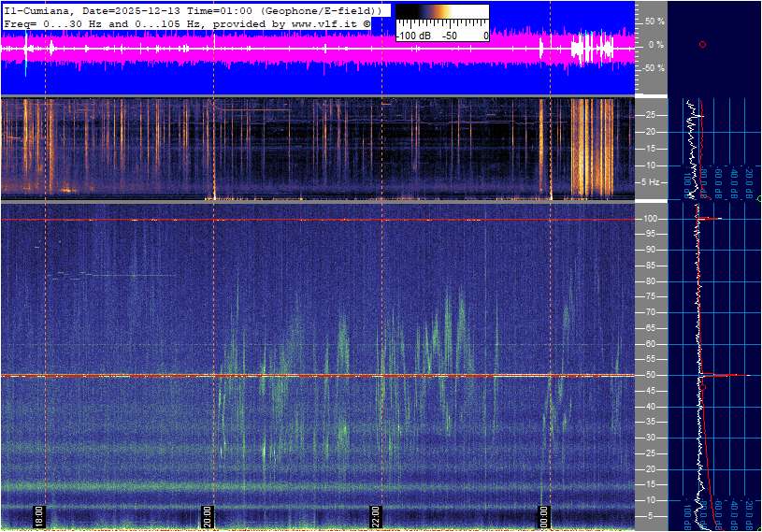Click the 75 Hz frequency axis label
Viewport: 762px width, 532px height.
coord(650,296)
